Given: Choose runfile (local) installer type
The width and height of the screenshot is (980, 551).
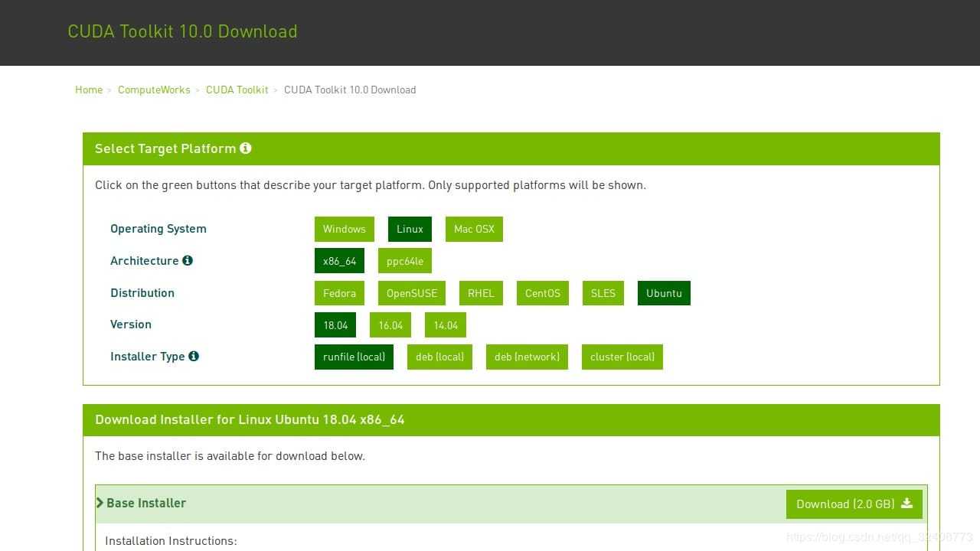Looking at the screenshot, I should [x=354, y=357].
